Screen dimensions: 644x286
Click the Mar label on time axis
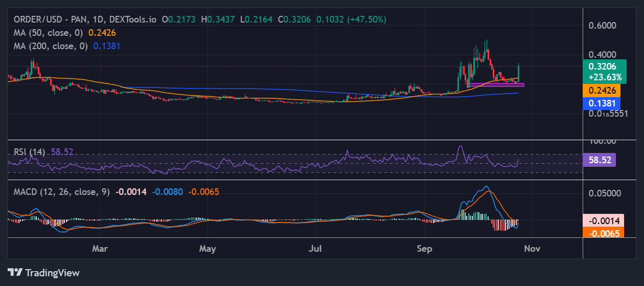click(x=100, y=249)
